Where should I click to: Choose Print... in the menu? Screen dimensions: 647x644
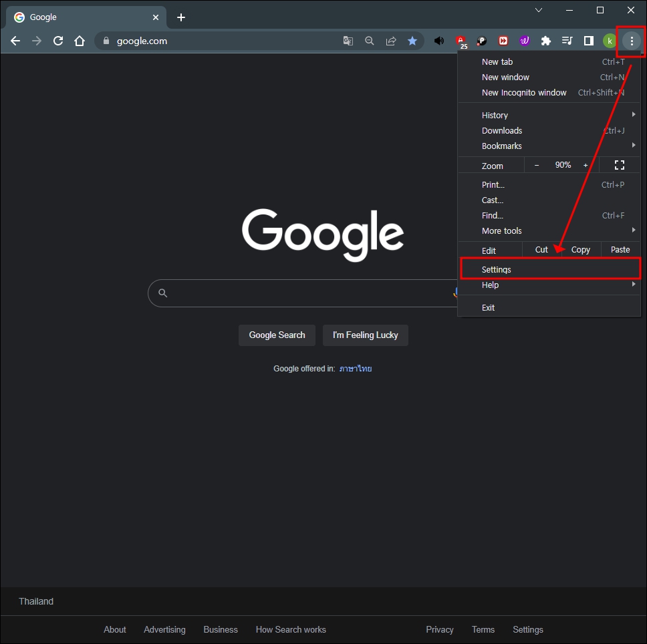tap(549, 184)
